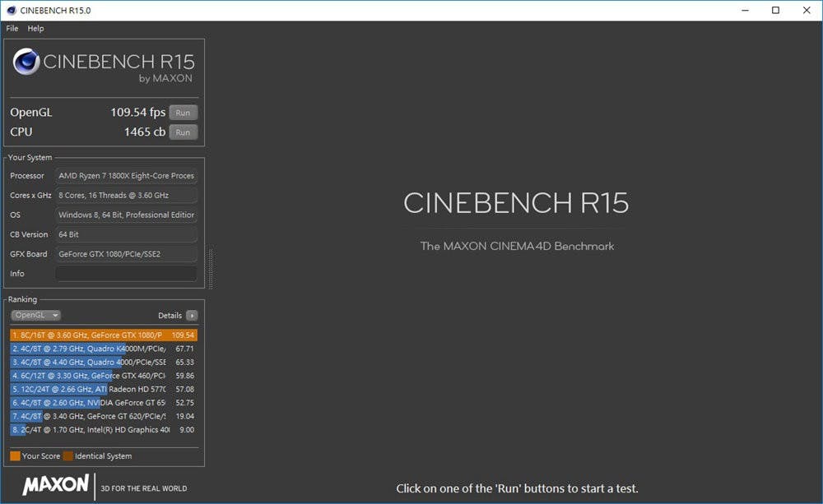This screenshot has height=504, width=823.
Task: Select ranking row NVIDIA GeForce GT 52.75
Action: pos(104,403)
